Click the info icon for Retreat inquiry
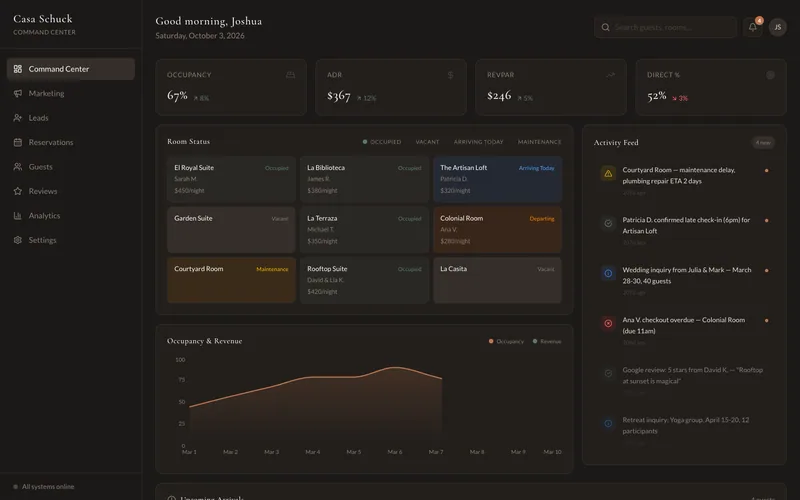 (x=608, y=423)
